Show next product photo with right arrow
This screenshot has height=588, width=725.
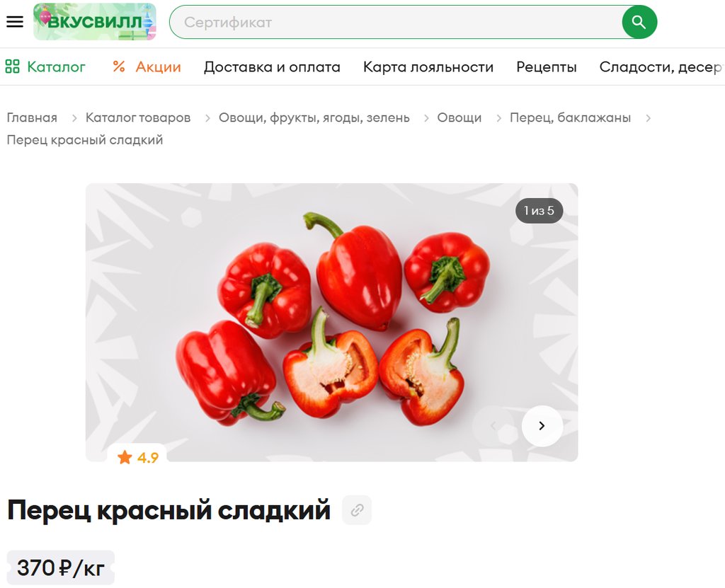542,426
